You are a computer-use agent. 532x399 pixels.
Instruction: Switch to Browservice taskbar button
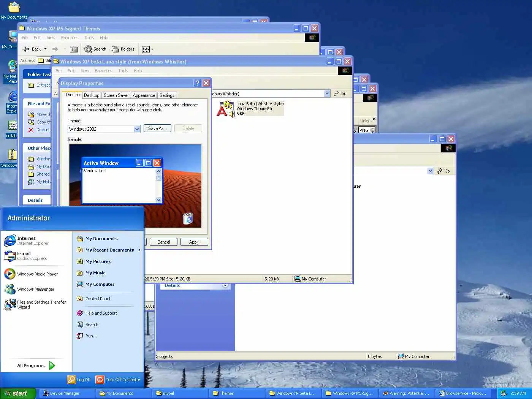(x=463, y=393)
